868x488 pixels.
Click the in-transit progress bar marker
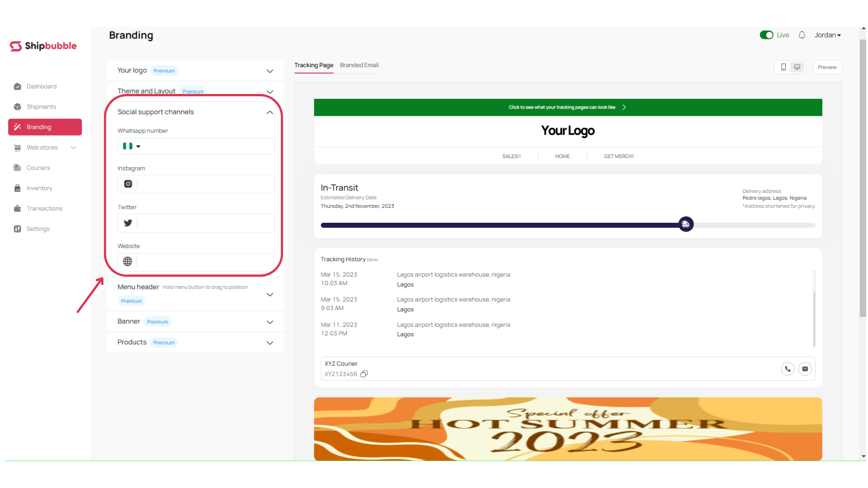coord(686,225)
